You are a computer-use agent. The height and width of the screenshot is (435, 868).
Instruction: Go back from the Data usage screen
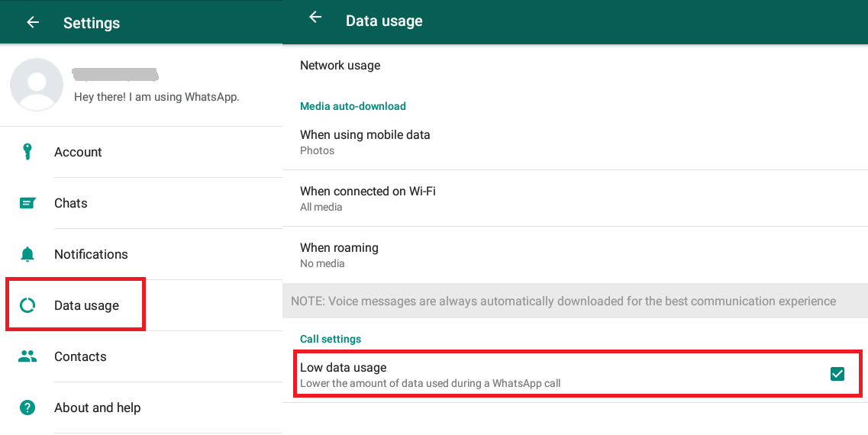(x=315, y=17)
